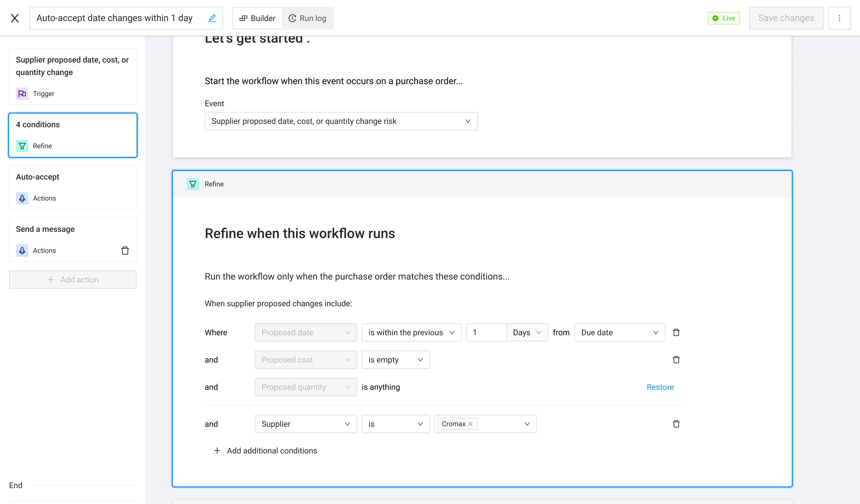This screenshot has height=504, width=860.
Task: Toggle the Live workflow status badge
Action: 723,18
